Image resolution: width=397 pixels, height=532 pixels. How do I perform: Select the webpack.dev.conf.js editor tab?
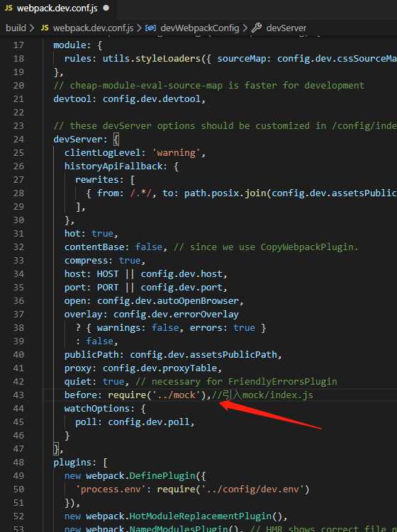(57, 8)
